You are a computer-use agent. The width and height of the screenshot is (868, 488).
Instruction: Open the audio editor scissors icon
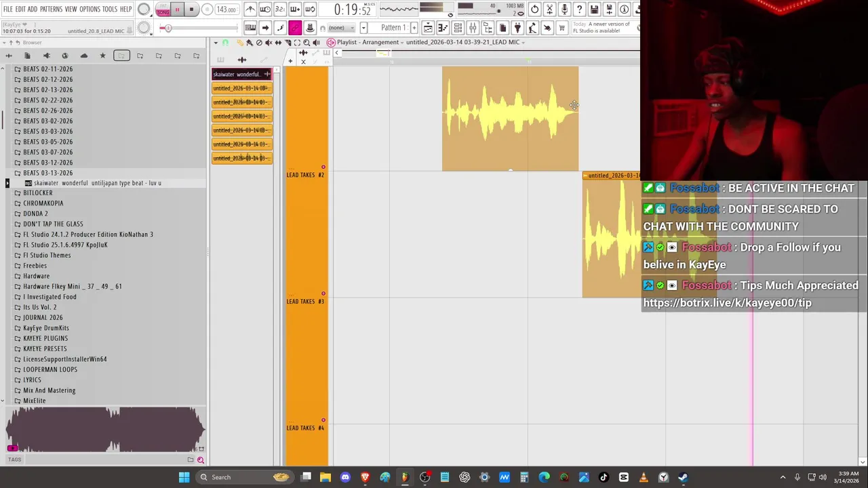coord(549,9)
